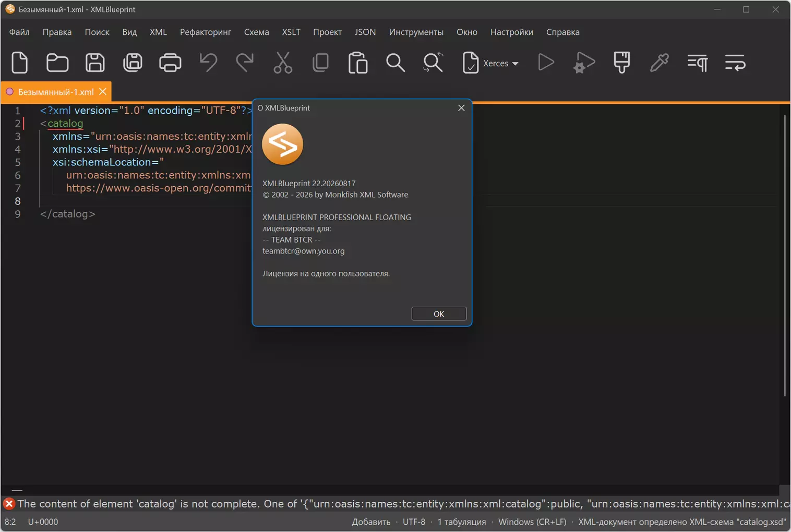791x532 pixels.
Task: Toggle the Добавить insert mode indicator
Action: pyautogui.click(x=371, y=522)
